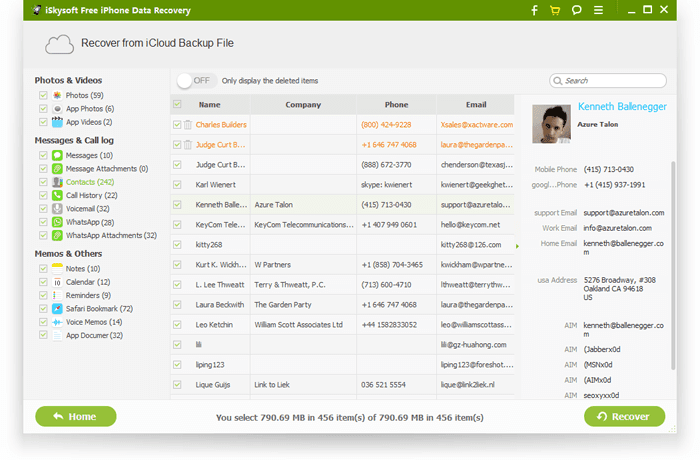The width and height of the screenshot is (700, 460).
Task: Click the WhatsApp Attachments icon
Action: (57, 235)
